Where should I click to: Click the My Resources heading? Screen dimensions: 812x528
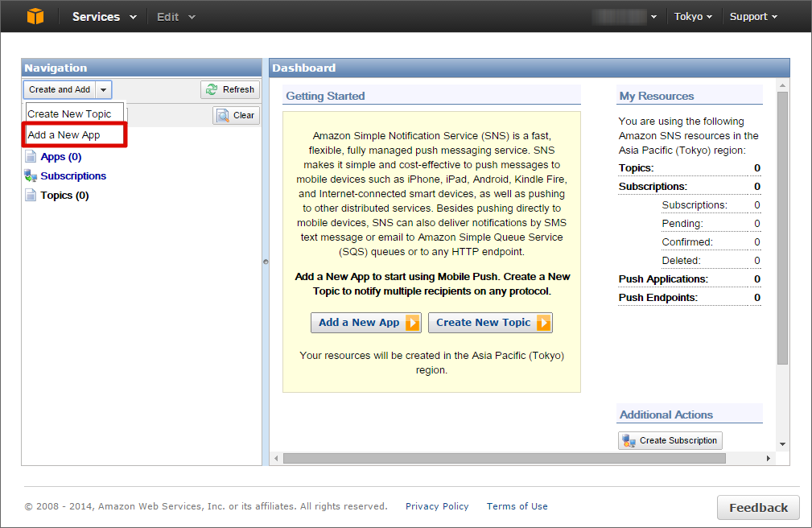(x=656, y=96)
